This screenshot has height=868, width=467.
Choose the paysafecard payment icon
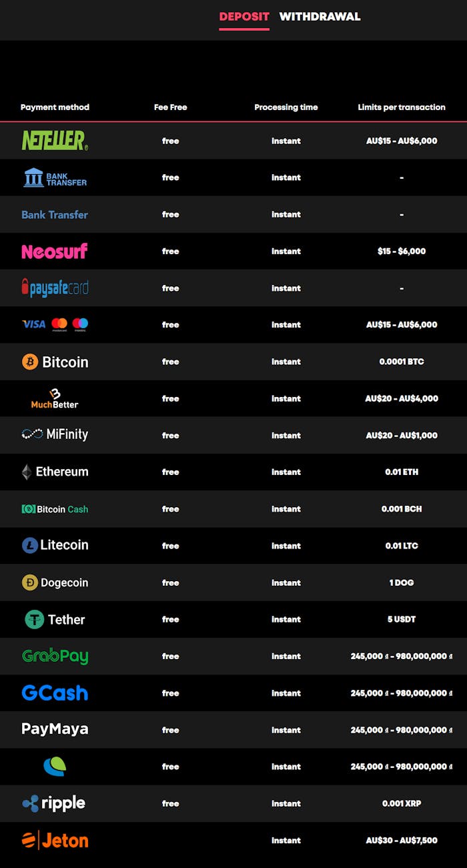[x=54, y=288]
